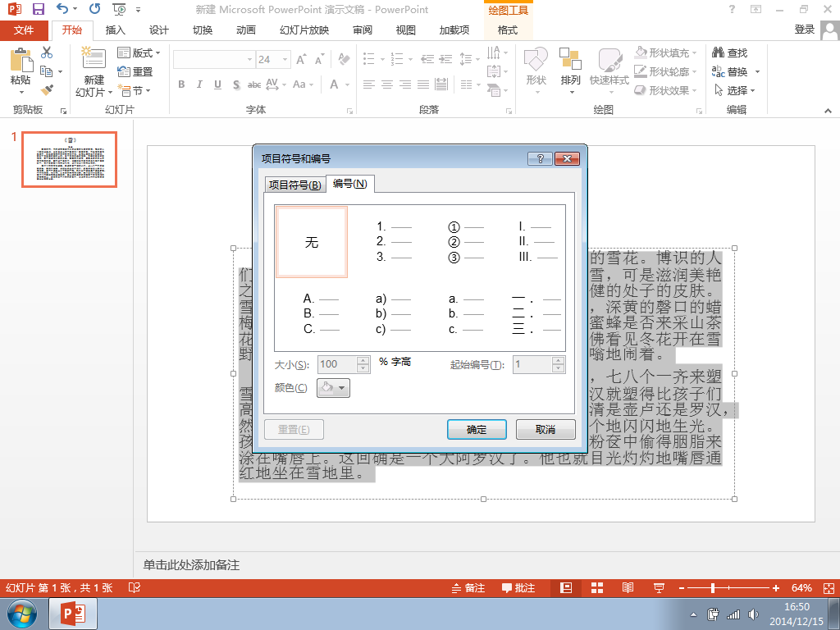Select a) b) c) numbering style
This screenshot has width=840, height=630.
(393, 313)
